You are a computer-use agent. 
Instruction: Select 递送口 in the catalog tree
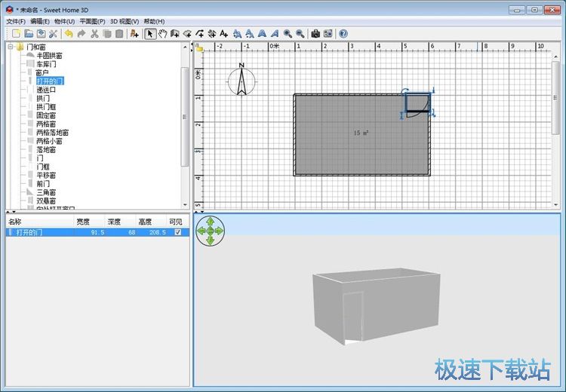coord(46,90)
